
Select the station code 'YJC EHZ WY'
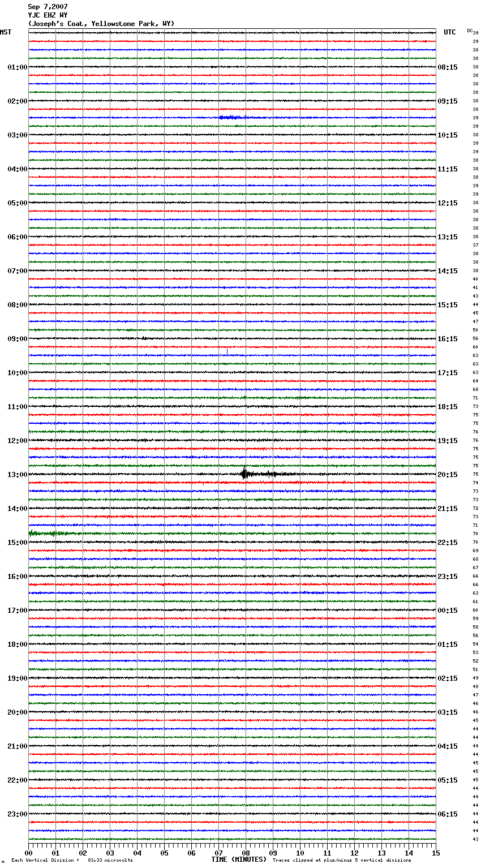coord(48,15)
